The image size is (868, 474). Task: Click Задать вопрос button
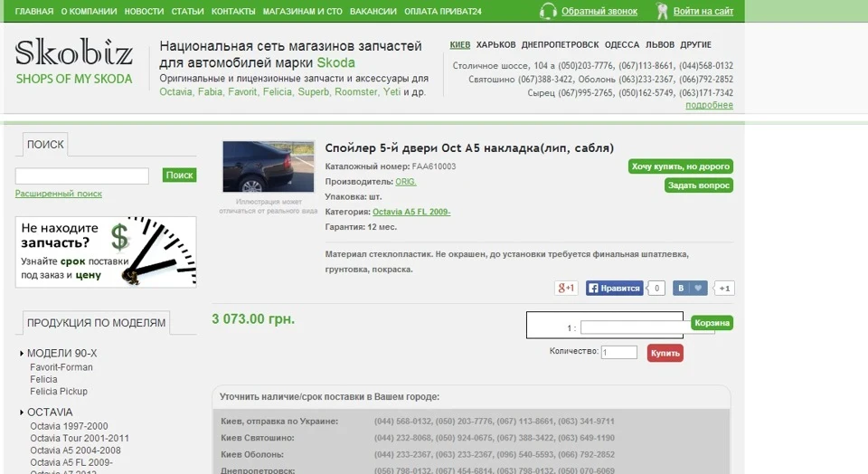pyautogui.click(x=699, y=185)
